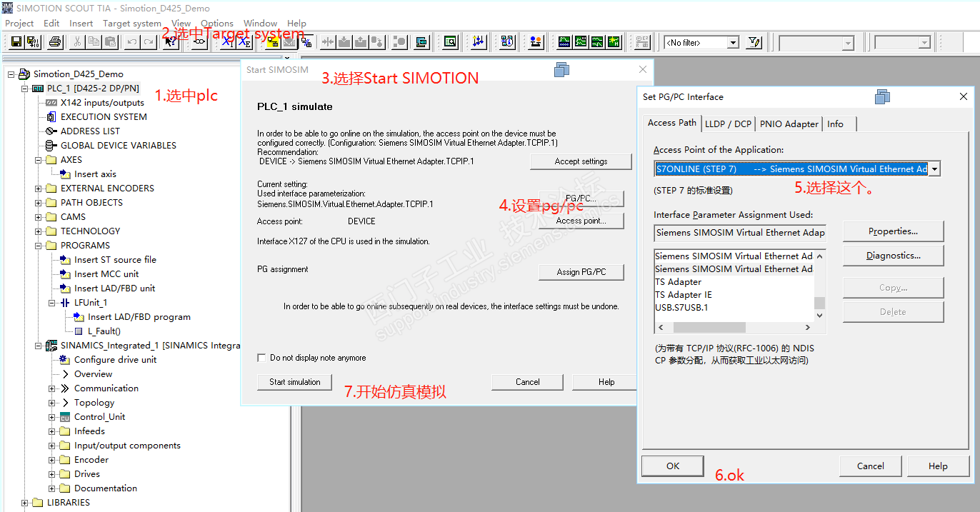Tick Do not display note anymore checkbox
This screenshot has width=980, height=512.
[261, 358]
